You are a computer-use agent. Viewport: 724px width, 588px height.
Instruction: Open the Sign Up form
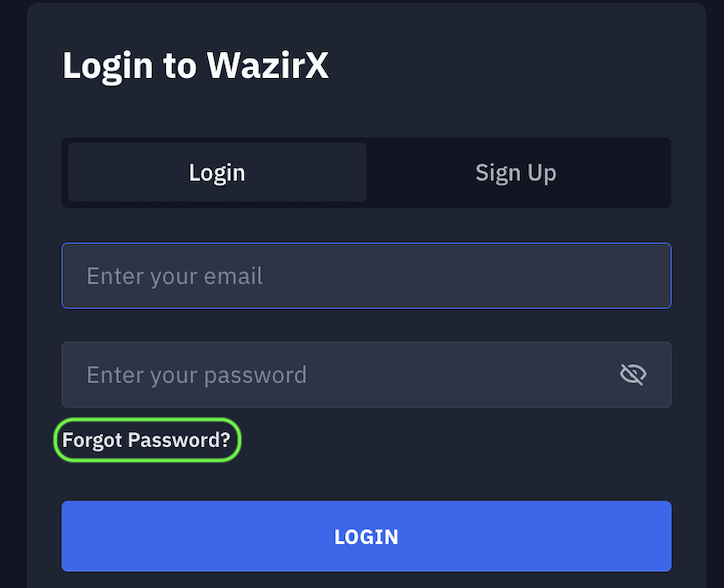point(516,172)
